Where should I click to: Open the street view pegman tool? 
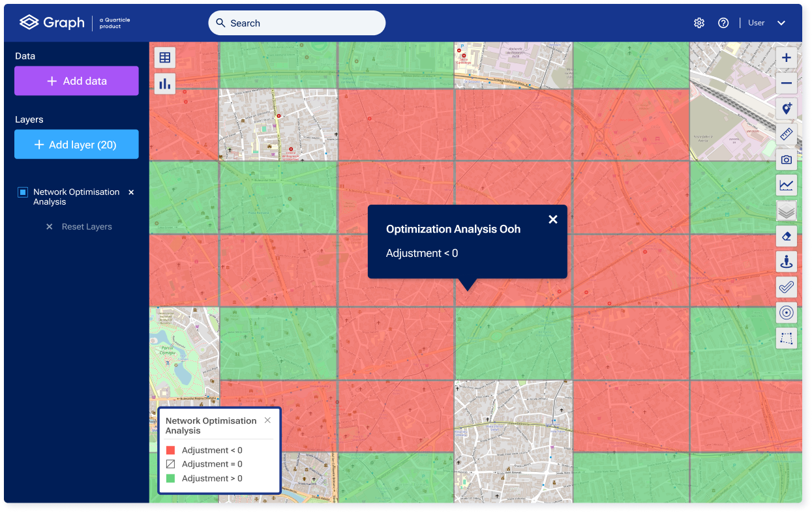click(786, 261)
